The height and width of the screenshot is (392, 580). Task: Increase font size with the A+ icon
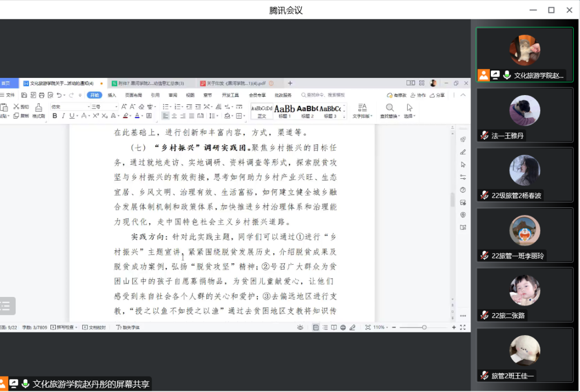pos(124,106)
